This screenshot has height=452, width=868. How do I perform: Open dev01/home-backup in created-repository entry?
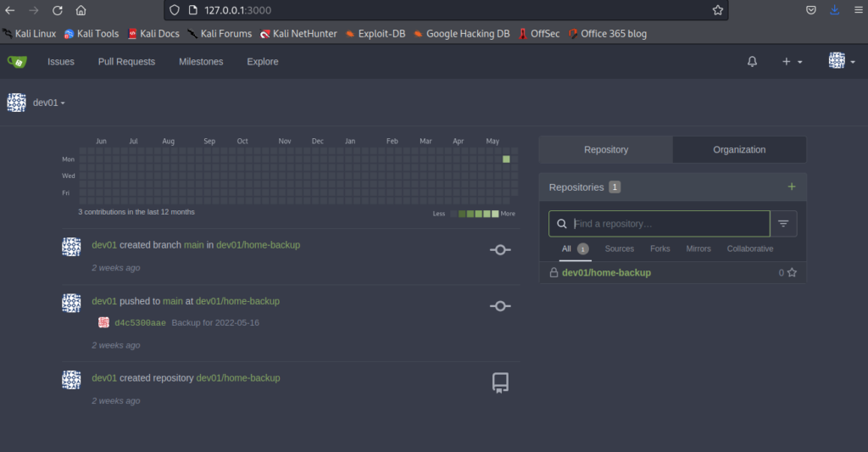coord(238,377)
